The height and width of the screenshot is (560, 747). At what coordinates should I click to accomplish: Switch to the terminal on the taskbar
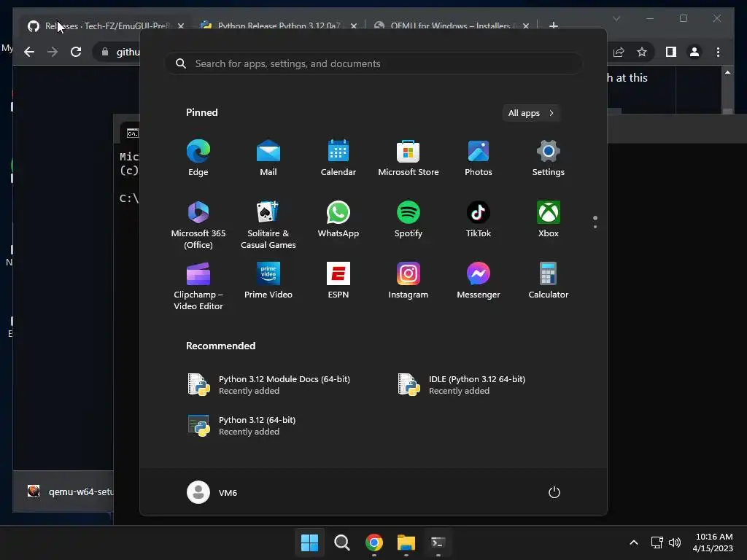438,542
